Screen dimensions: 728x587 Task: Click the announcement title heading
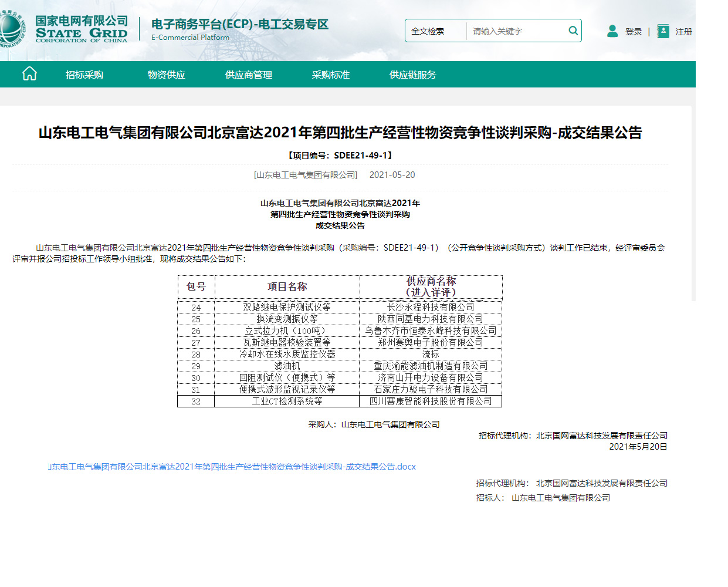click(x=364, y=133)
